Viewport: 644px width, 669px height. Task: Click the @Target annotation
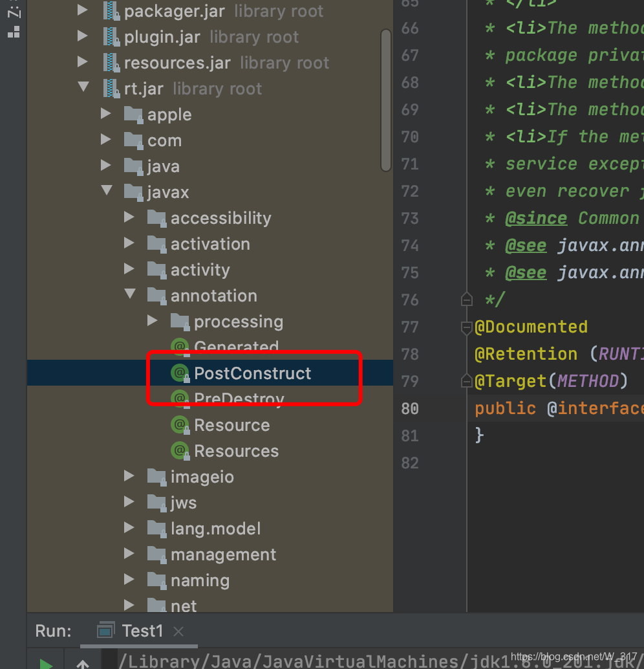click(511, 381)
